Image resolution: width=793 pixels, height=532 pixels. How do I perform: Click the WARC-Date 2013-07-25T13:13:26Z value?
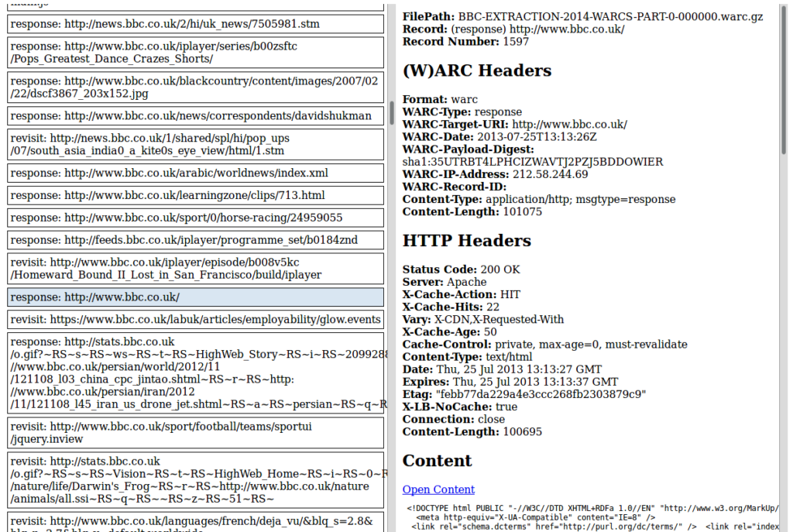point(537,137)
